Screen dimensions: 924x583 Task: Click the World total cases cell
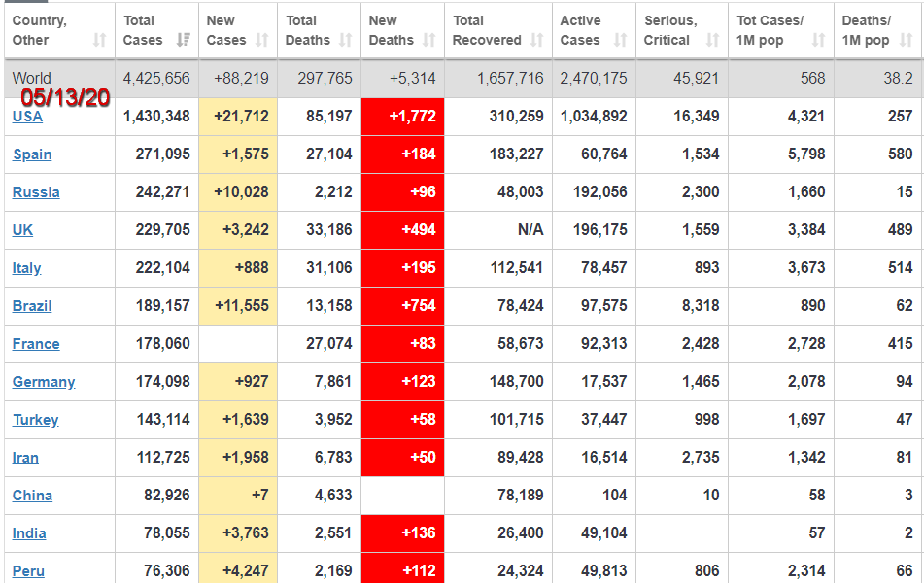tap(156, 79)
